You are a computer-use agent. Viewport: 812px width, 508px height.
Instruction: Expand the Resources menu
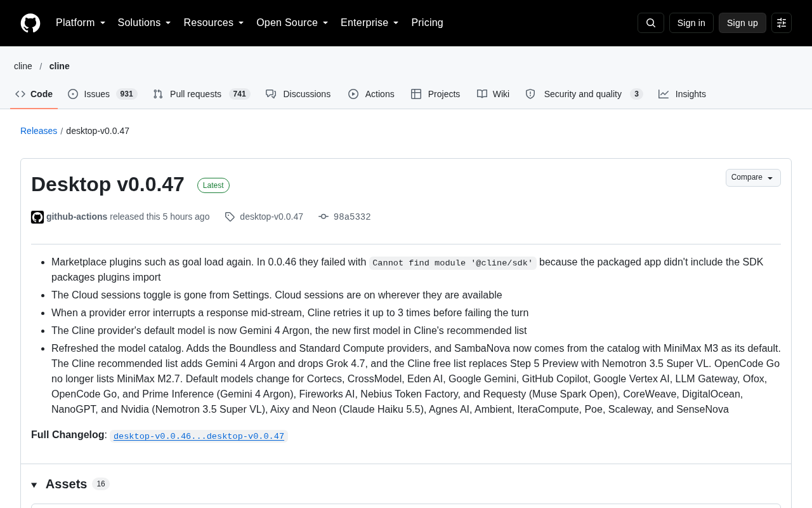[214, 23]
